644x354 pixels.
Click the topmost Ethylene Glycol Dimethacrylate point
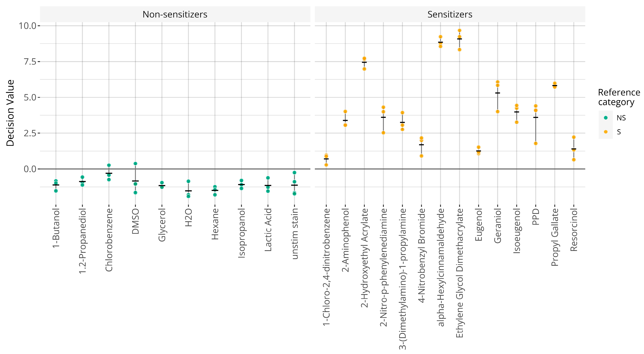click(x=460, y=30)
